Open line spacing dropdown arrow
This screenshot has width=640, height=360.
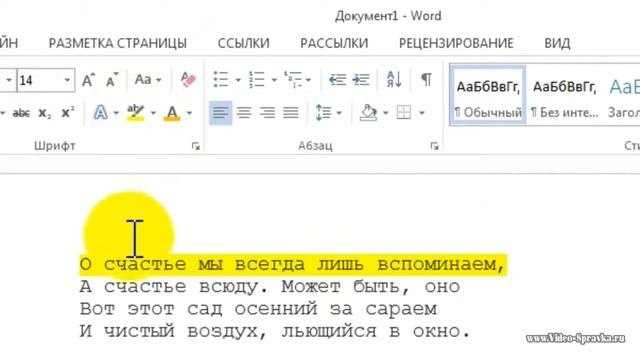339,113
